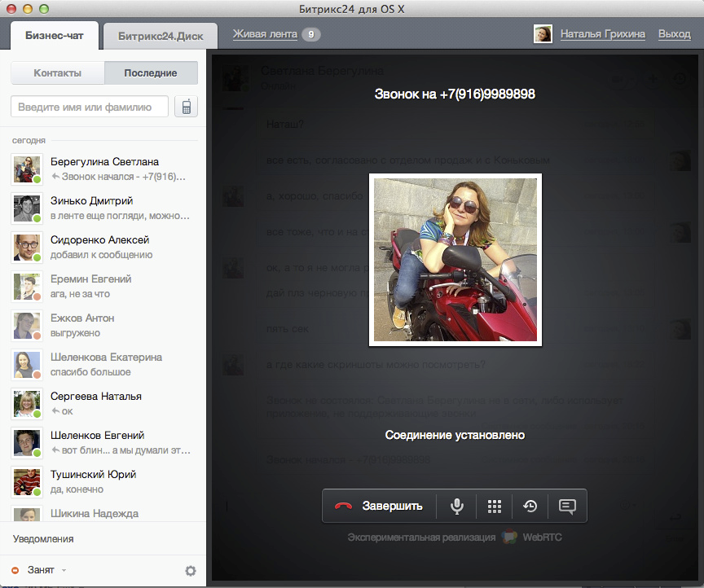Zoom the Битрикс24 window with the green button

pos(44,9)
